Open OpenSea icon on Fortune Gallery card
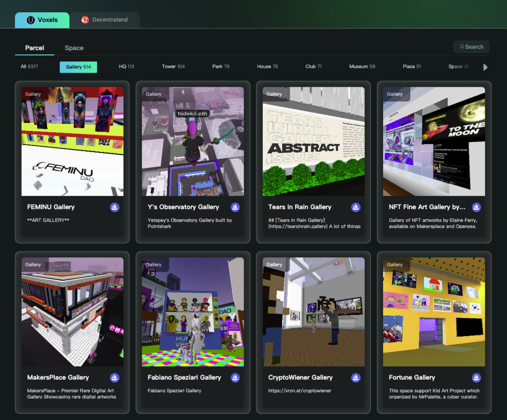Screen dimensions: 507x420 click(476, 378)
